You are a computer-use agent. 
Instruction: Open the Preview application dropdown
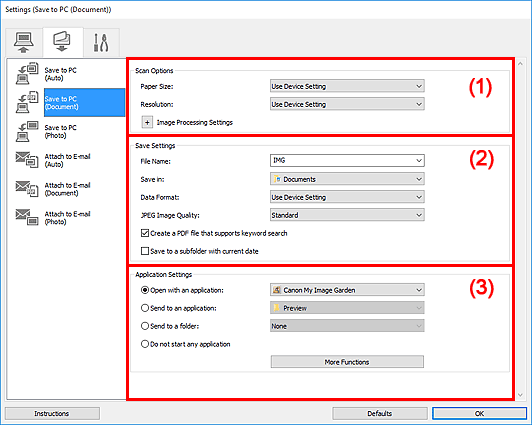[347, 308]
